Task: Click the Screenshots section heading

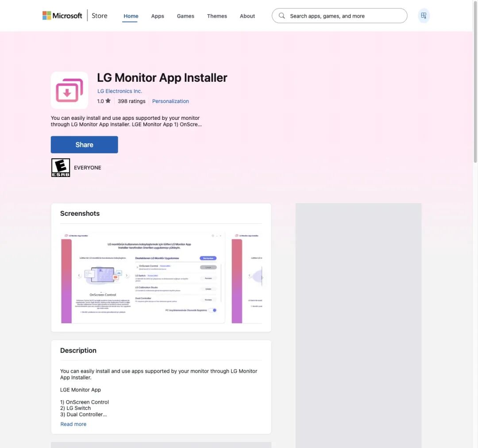Action: coord(80,214)
